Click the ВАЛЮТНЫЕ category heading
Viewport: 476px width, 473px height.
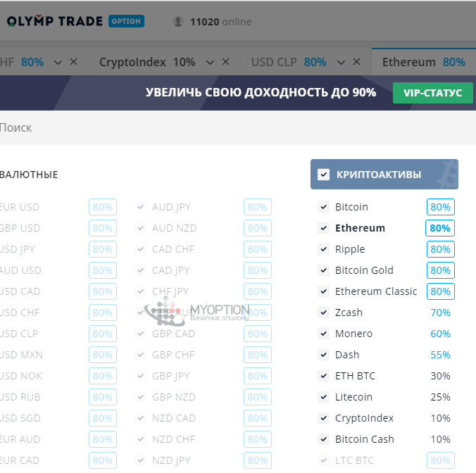29,175
